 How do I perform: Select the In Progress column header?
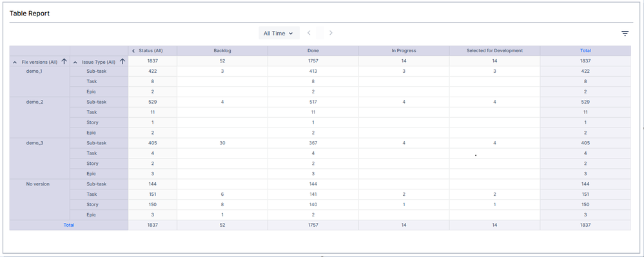point(404,50)
